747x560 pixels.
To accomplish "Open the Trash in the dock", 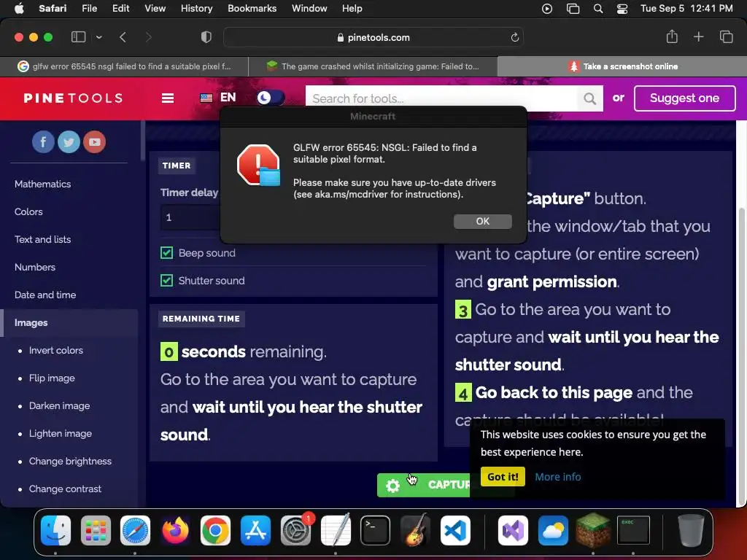I will 691,530.
